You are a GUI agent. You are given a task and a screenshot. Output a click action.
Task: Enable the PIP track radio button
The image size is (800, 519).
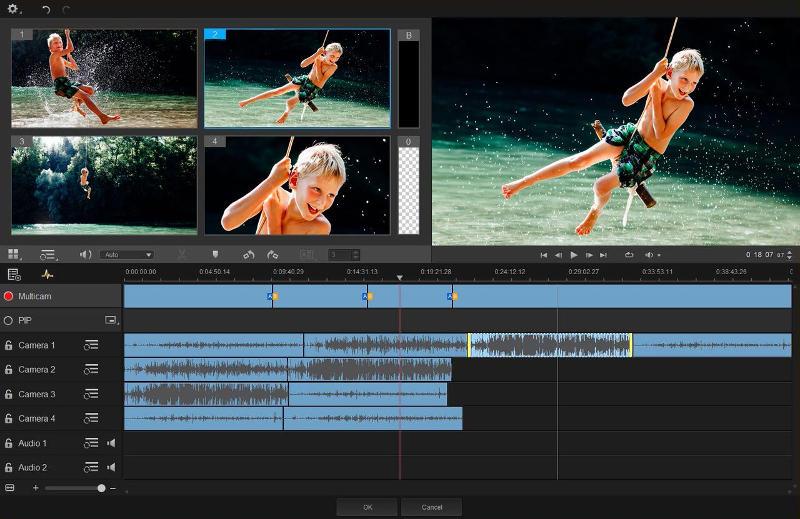pyautogui.click(x=8, y=320)
